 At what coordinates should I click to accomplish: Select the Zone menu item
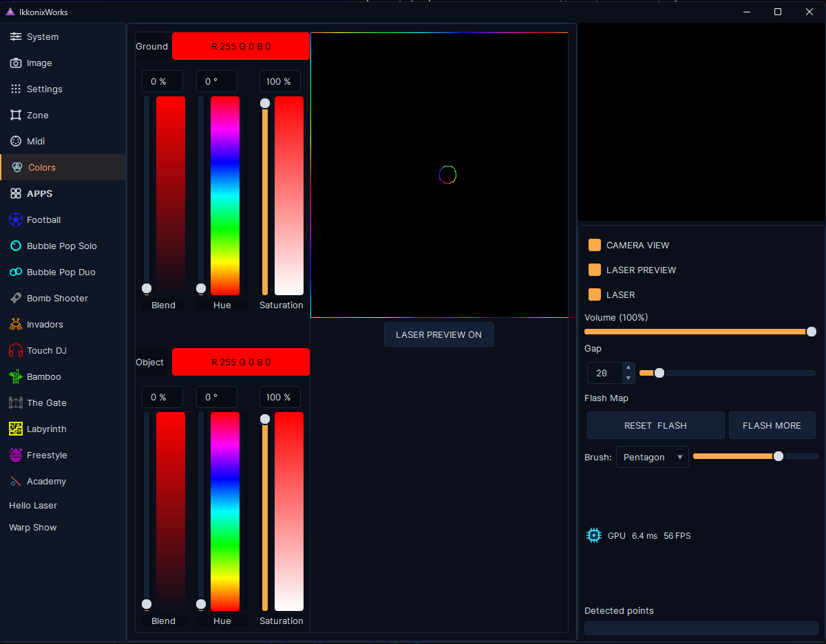tap(63, 115)
